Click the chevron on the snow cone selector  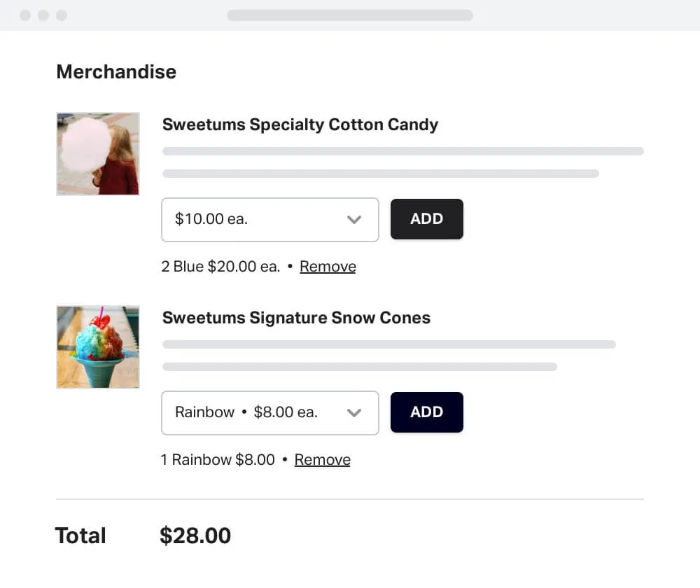point(355,412)
